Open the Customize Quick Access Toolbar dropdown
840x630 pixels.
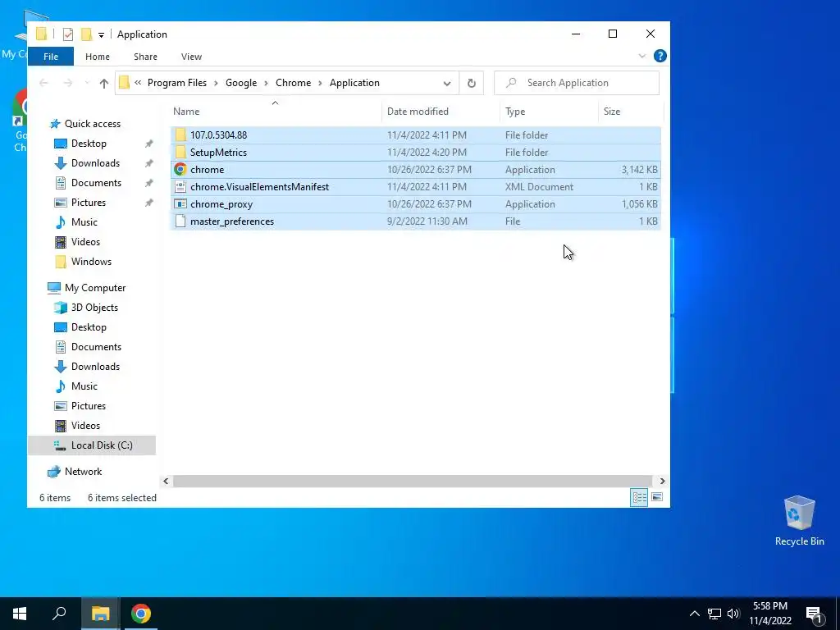pos(101,34)
